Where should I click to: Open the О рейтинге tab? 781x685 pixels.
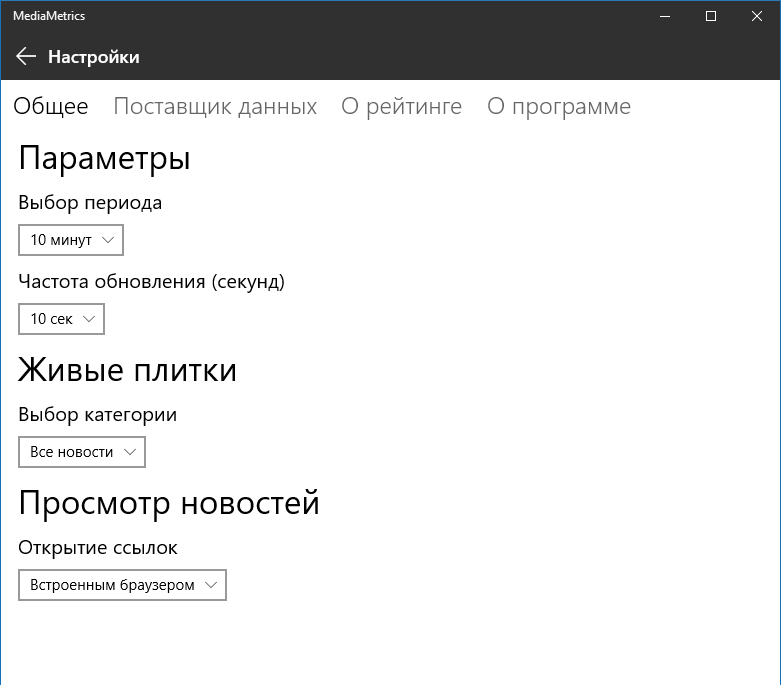click(401, 106)
